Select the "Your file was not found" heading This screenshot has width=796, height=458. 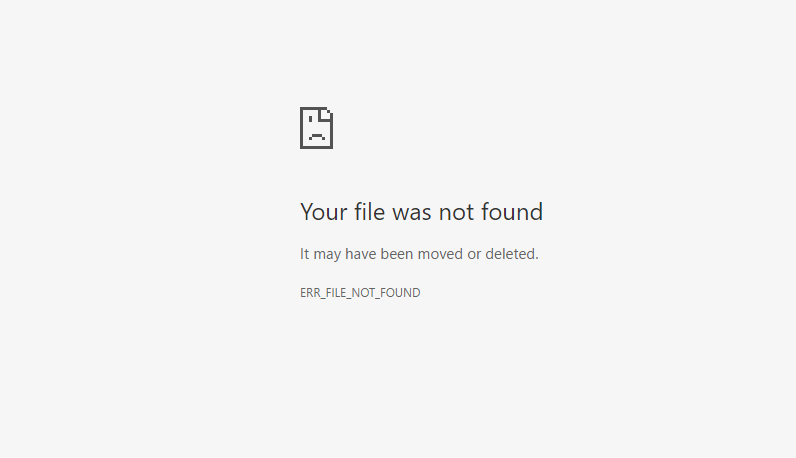421,212
